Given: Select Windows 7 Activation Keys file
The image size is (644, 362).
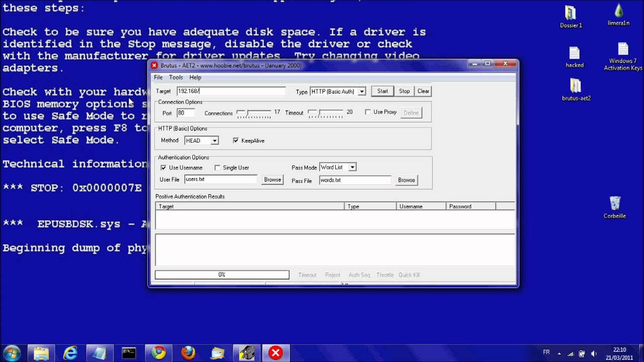Looking at the screenshot, I should tap(623, 57).
